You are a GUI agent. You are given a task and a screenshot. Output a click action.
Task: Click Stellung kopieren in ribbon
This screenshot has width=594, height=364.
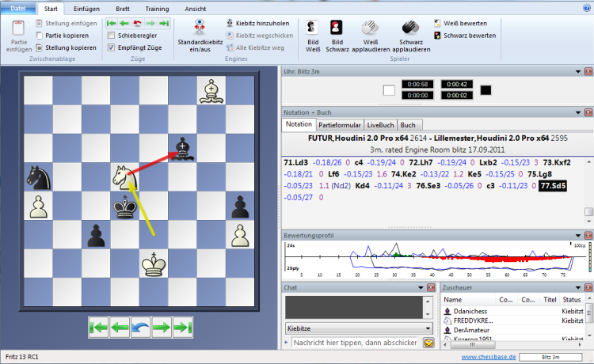pos(67,47)
